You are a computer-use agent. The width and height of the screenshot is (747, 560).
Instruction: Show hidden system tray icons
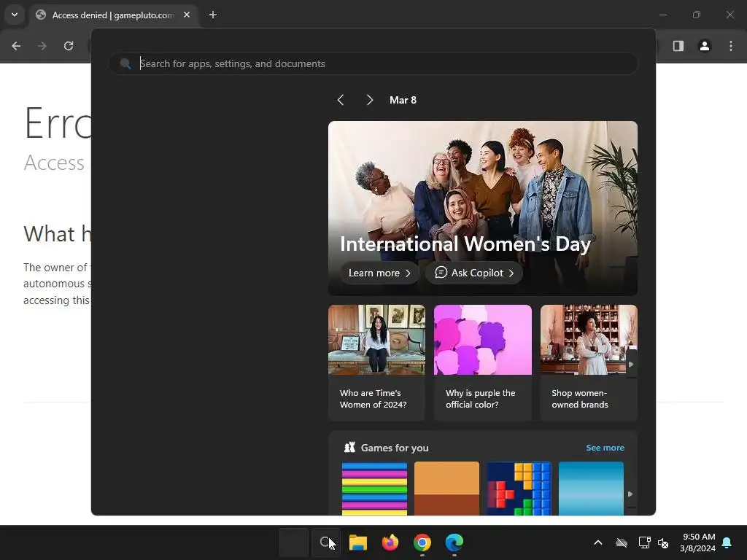click(598, 542)
